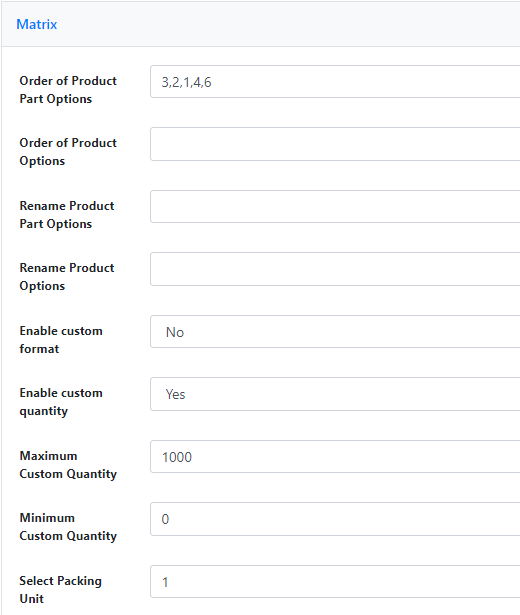This screenshot has width=520, height=615.
Task: Open the Matrix panel header link
Action: click(x=36, y=24)
